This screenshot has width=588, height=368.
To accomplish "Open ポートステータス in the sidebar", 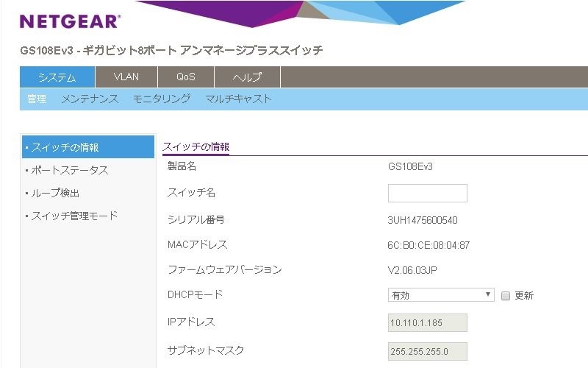I will pos(70,171).
